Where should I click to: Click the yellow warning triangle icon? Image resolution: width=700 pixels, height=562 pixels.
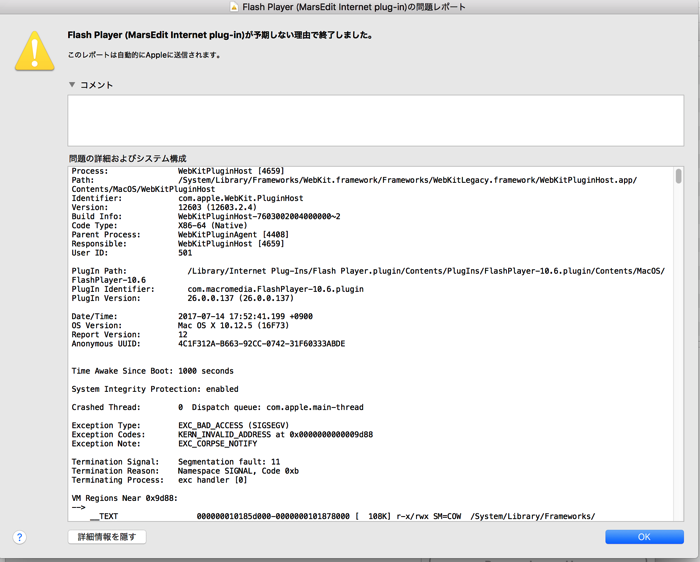pos(35,51)
